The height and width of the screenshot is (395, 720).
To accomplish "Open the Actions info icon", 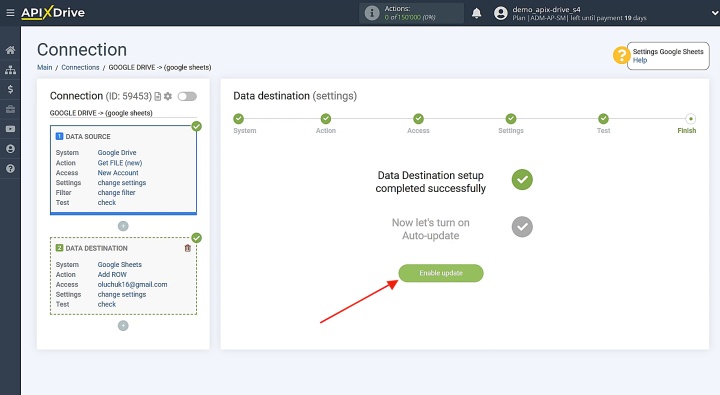I will (371, 13).
